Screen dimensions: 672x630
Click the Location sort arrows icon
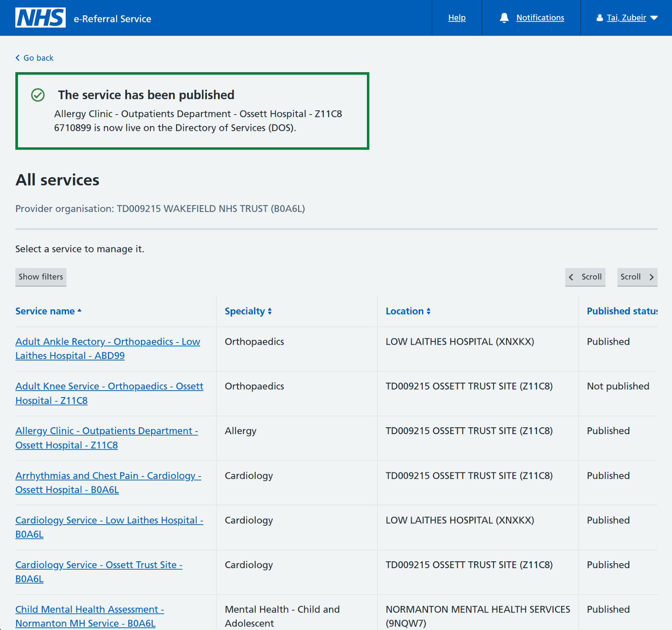pyautogui.click(x=428, y=311)
